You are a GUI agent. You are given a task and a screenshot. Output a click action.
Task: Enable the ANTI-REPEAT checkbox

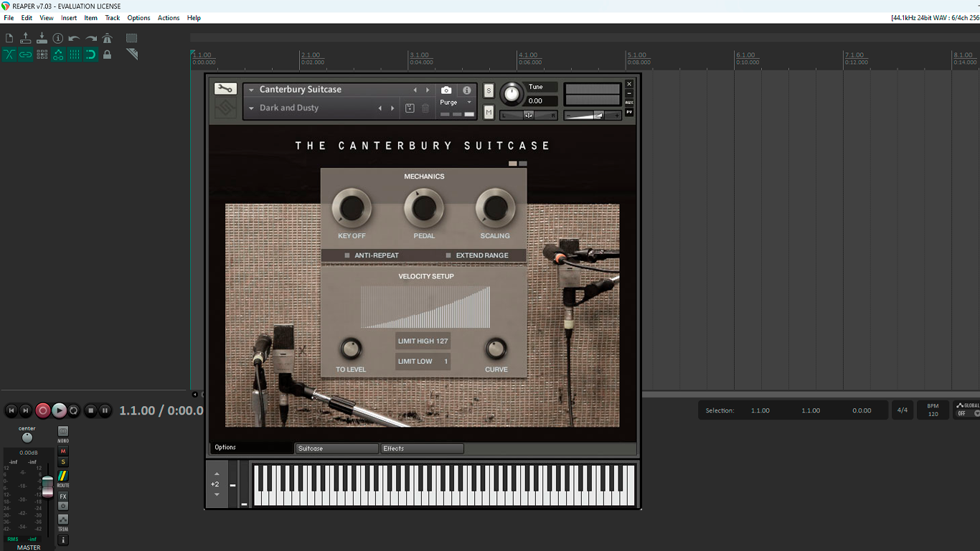(x=347, y=255)
